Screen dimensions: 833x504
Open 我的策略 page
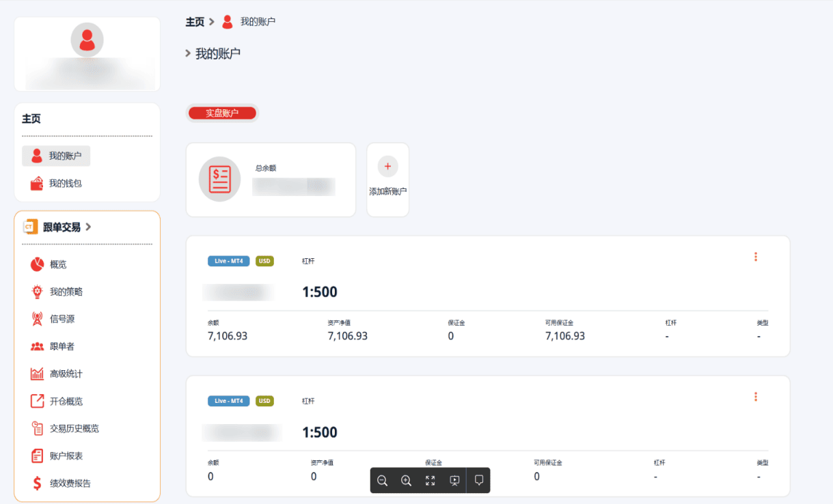[x=66, y=292]
